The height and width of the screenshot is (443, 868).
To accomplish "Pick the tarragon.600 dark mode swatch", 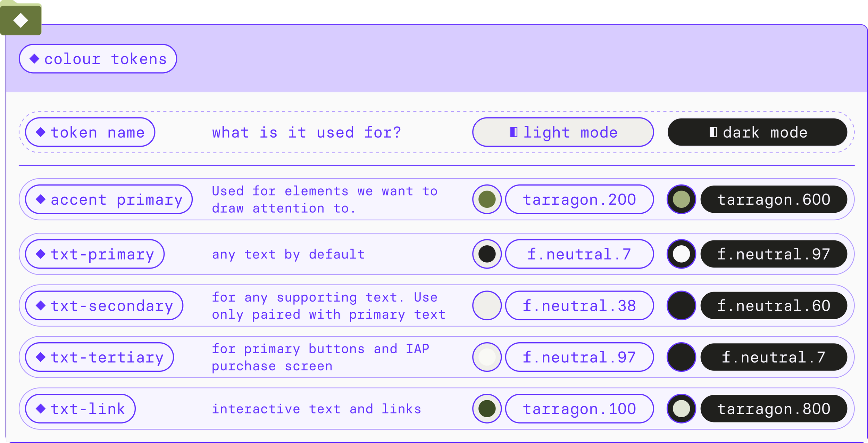I will (681, 199).
